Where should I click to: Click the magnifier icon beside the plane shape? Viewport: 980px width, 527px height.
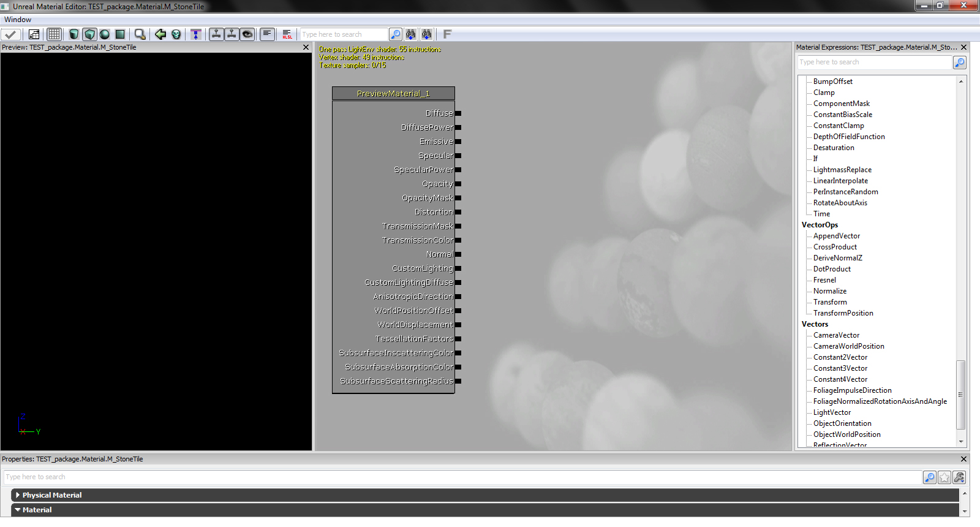coord(140,34)
